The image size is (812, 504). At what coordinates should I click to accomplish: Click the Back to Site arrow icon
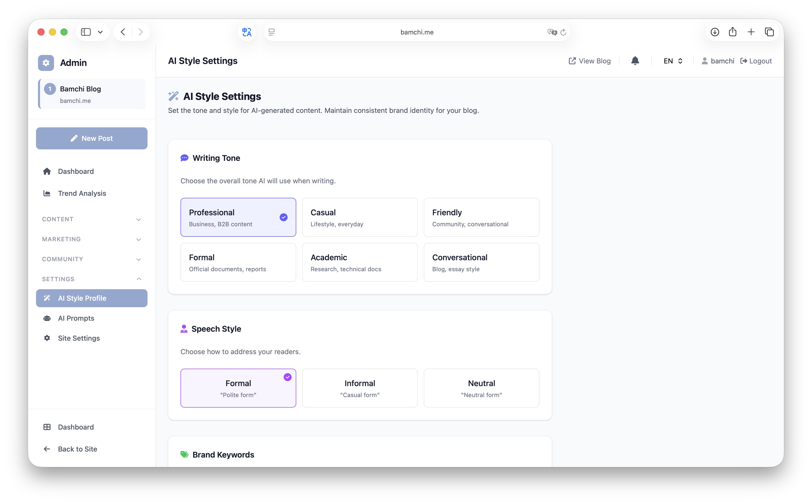point(47,449)
